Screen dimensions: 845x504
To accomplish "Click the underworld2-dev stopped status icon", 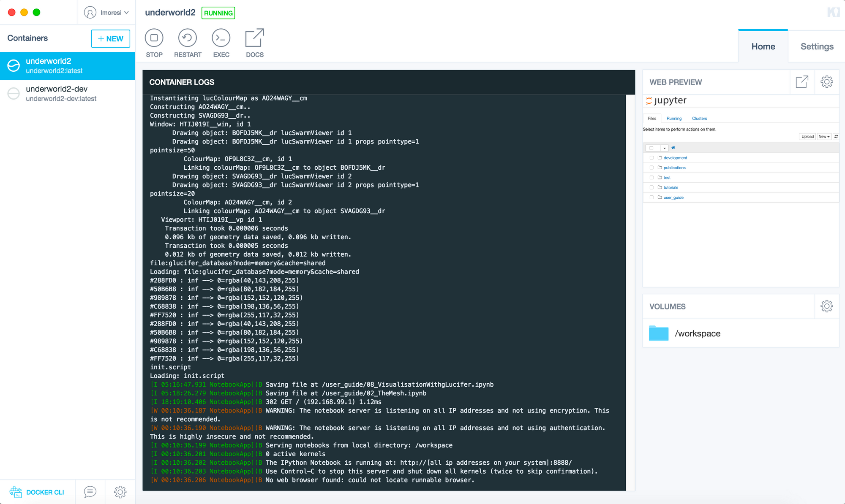I will (x=14, y=94).
